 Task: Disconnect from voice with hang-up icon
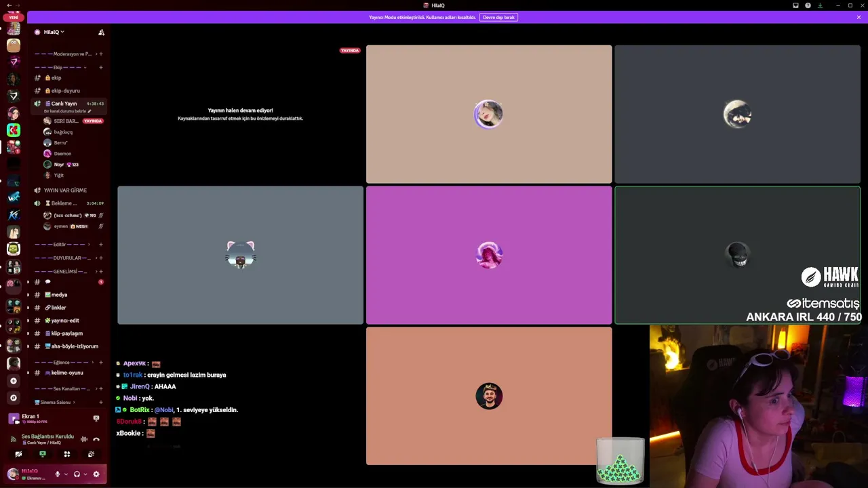pyautogui.click(x=96, y=439)
